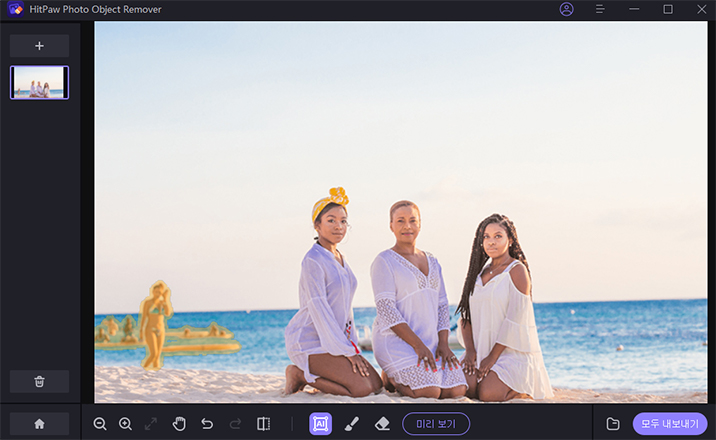
Task: Undo the last action
Action: click(x=207, y=424)
